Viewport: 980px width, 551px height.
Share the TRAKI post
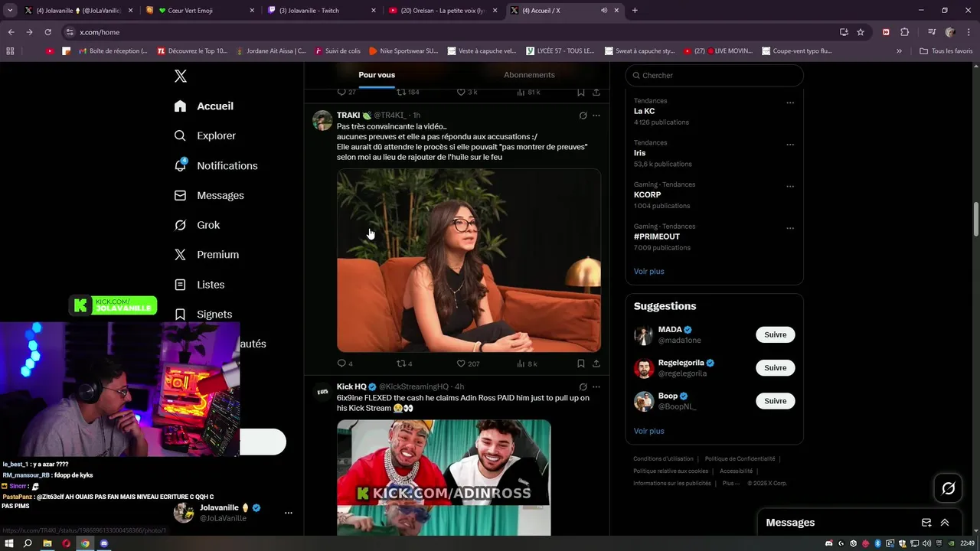pyautogui.click(x=596, y=364)
